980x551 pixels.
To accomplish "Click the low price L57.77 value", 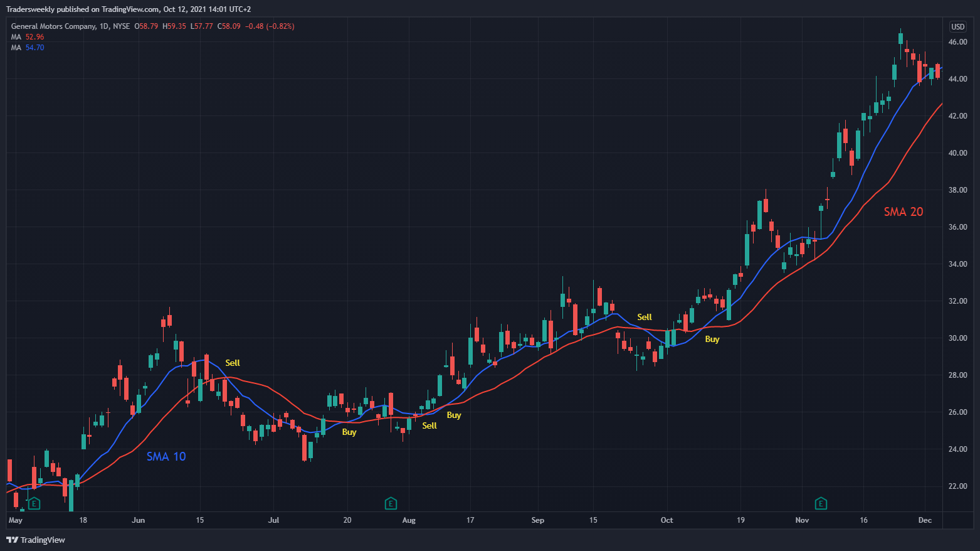I will point(202,26).
